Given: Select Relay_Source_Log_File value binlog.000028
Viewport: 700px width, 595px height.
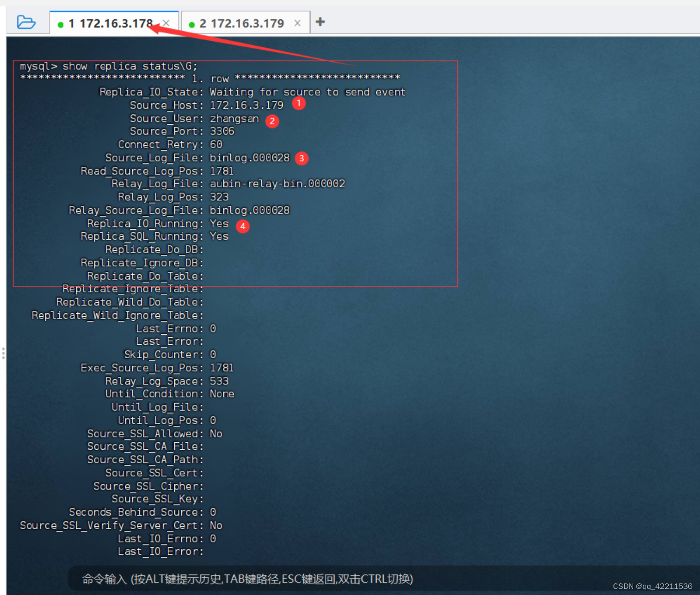Looking at the screenshot, I should point(250,210).
